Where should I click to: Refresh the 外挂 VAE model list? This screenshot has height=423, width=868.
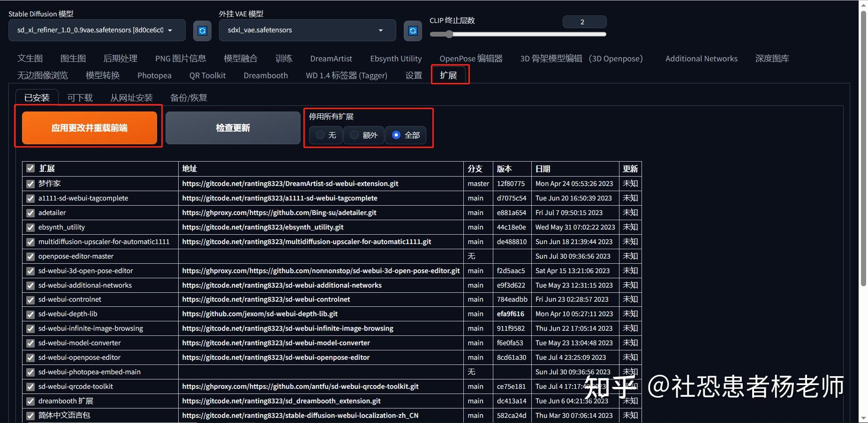coord(412,30)
